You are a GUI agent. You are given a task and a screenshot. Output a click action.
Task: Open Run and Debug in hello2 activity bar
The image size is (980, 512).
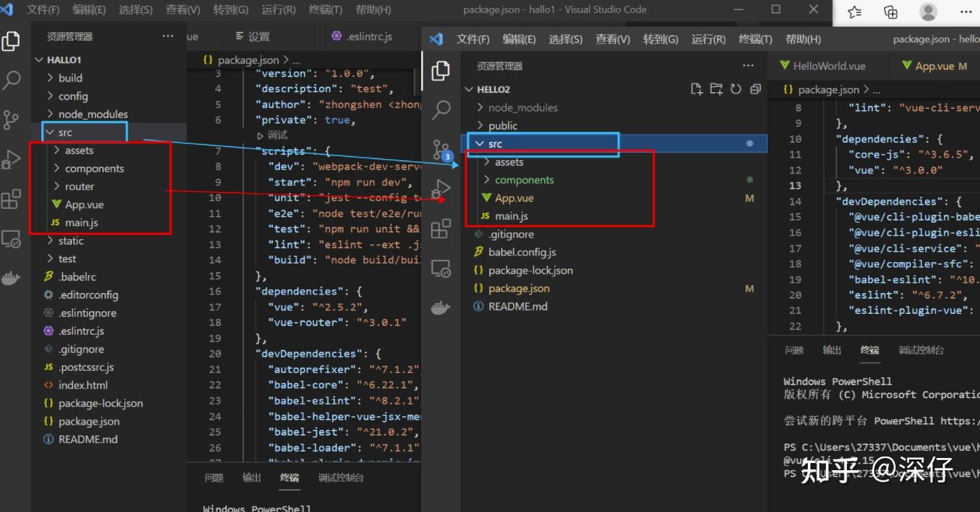[x=441, y=189]
